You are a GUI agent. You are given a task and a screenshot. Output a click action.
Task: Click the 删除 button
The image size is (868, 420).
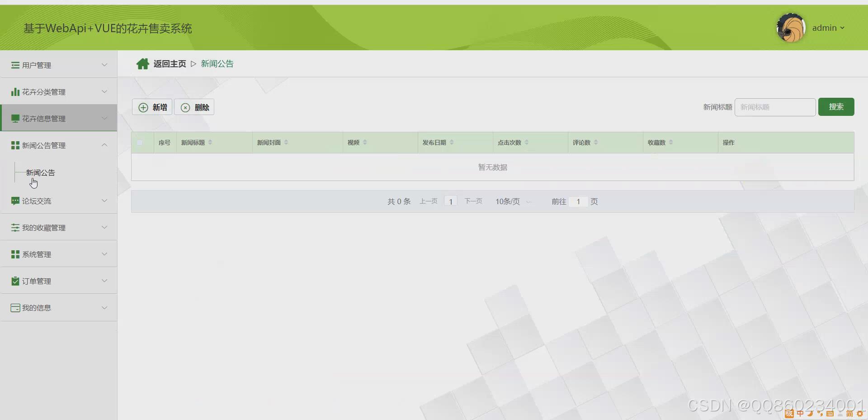(x=194, y=107)
